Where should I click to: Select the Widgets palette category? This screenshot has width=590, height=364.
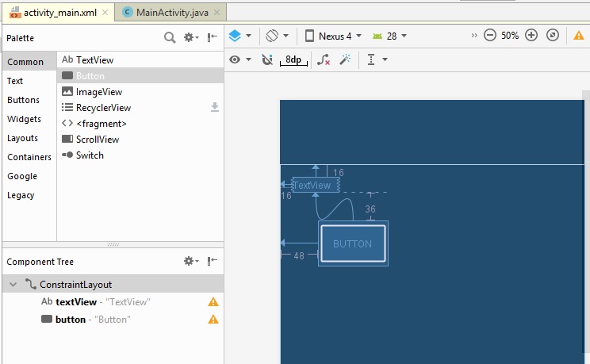pyautogui.click(x=24, y=119)
